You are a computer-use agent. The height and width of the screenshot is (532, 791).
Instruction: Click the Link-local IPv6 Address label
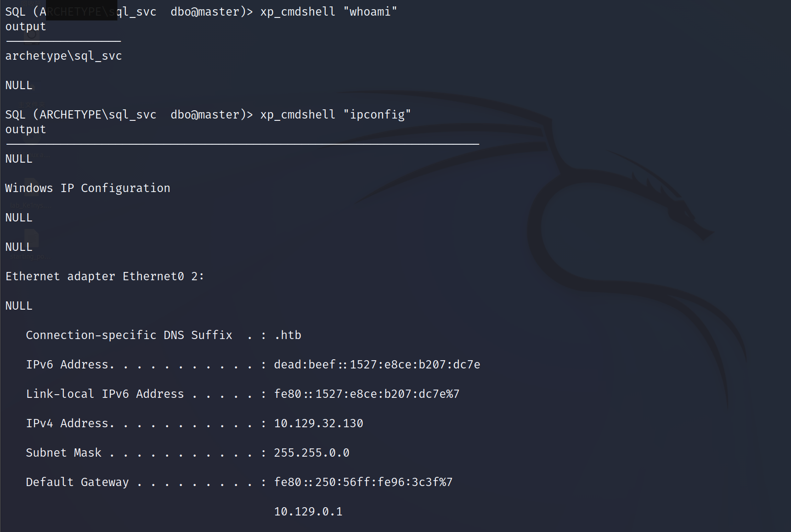pyautogui.click(x=105, y=394)
